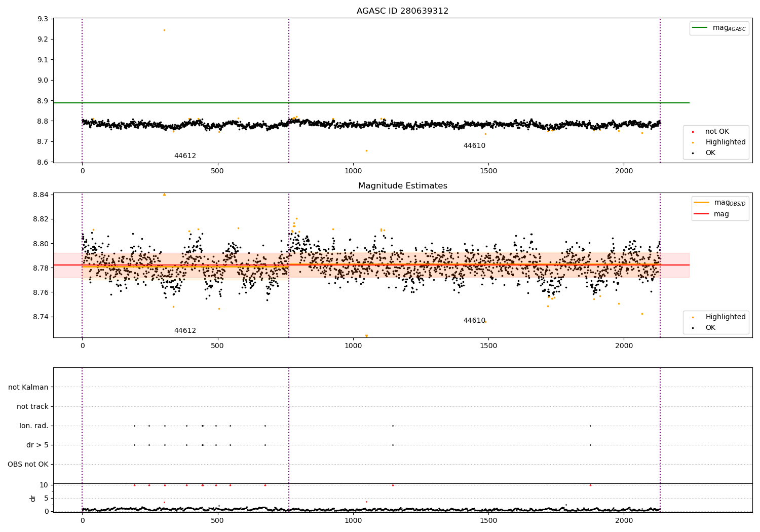
Task: Click the 8.9 y-axis tick label
Action: click(43, 101)
